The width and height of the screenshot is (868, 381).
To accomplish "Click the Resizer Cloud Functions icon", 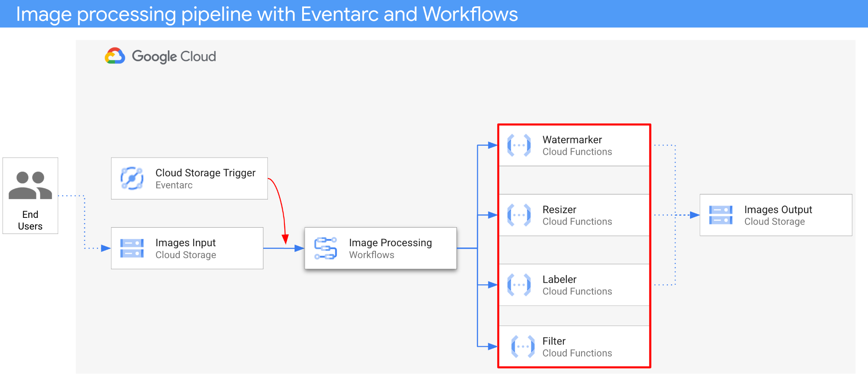I will point(519,215).
